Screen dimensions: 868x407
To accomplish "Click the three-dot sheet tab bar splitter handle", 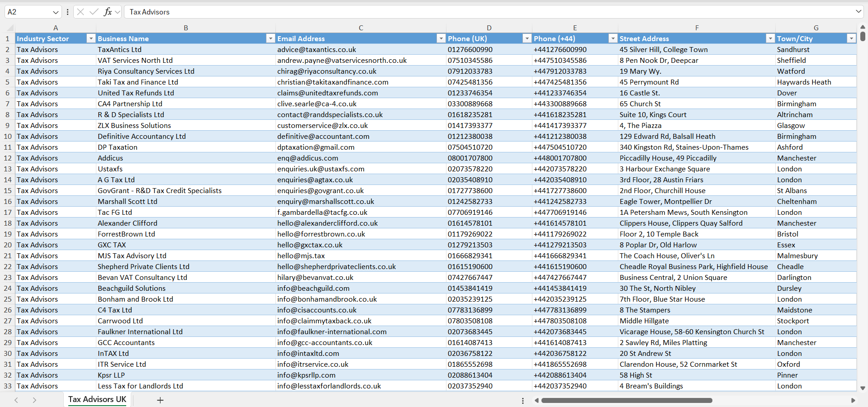I will coord(523,401).
